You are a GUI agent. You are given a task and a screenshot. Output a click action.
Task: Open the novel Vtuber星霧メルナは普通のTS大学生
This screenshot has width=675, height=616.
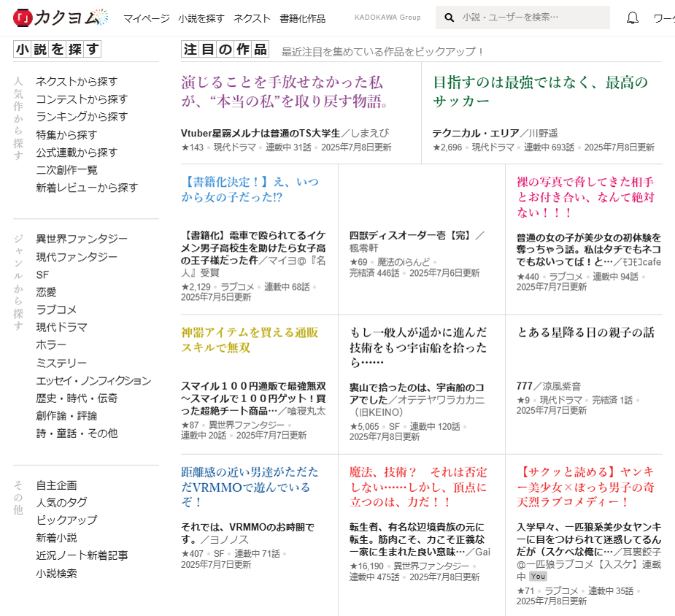coord(261,133)
